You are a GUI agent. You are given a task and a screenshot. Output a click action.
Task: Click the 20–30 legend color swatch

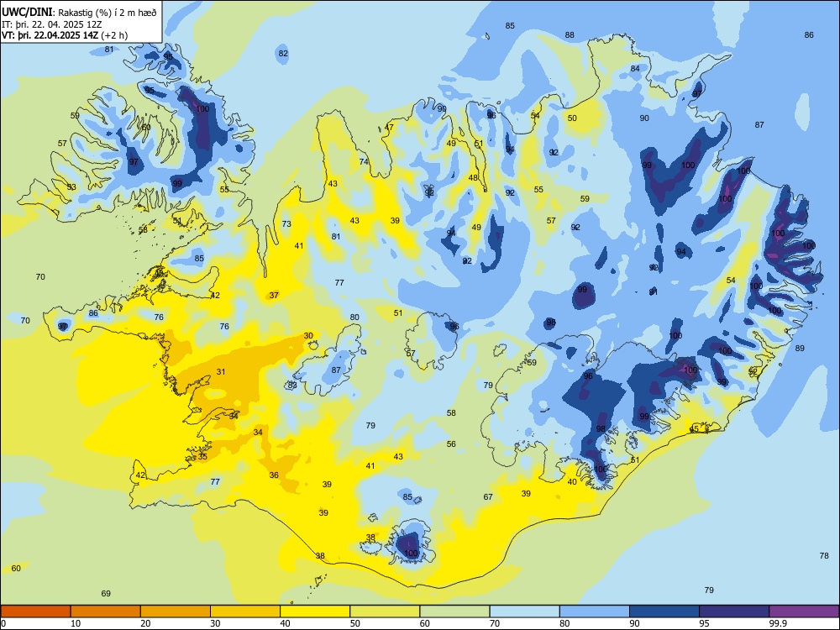(x=176, y=612)
